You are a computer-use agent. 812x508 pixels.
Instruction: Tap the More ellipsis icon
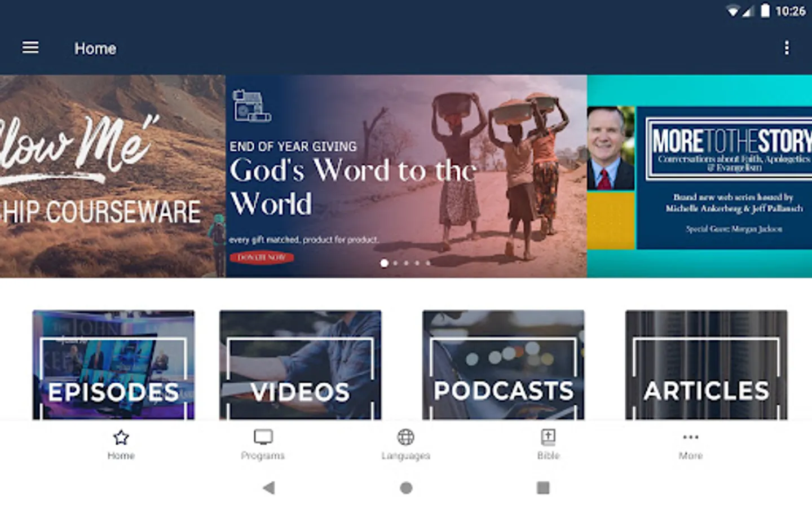click(x=691, y=437)
